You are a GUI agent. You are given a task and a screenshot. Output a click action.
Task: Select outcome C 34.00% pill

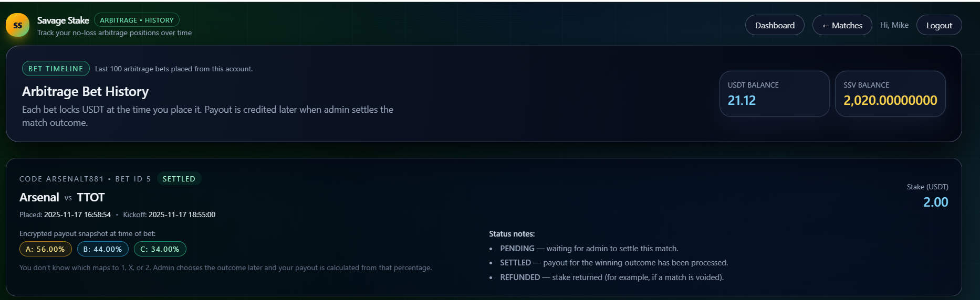pos(160,249)
